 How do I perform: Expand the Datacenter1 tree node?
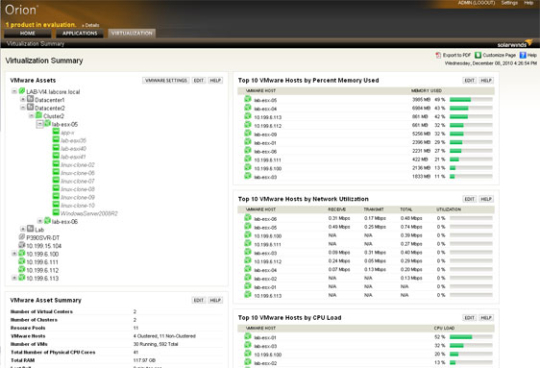(x=23, y=99)
